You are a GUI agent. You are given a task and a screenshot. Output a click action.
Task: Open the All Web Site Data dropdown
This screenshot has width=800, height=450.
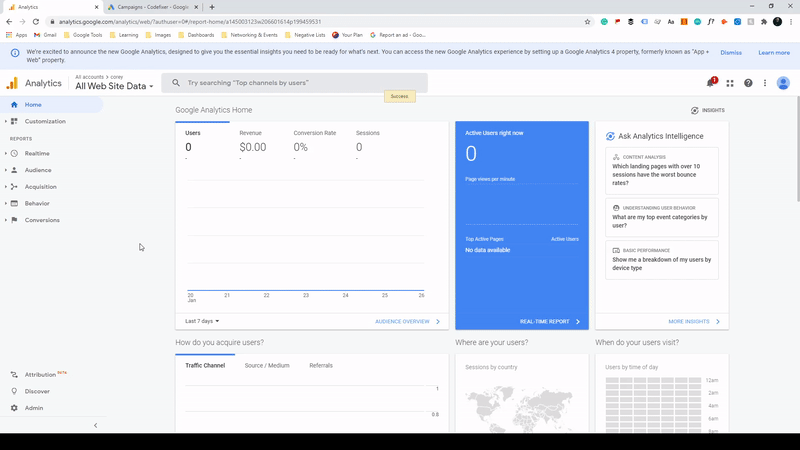[114, 86]
